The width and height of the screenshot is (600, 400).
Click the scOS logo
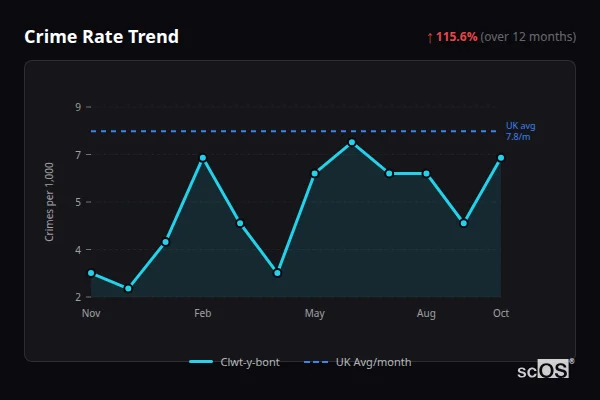click(545, 369)
